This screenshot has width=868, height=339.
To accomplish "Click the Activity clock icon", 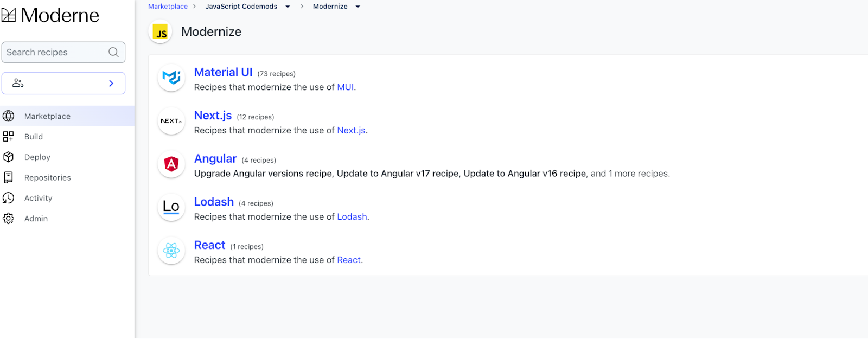I will 8,198.
